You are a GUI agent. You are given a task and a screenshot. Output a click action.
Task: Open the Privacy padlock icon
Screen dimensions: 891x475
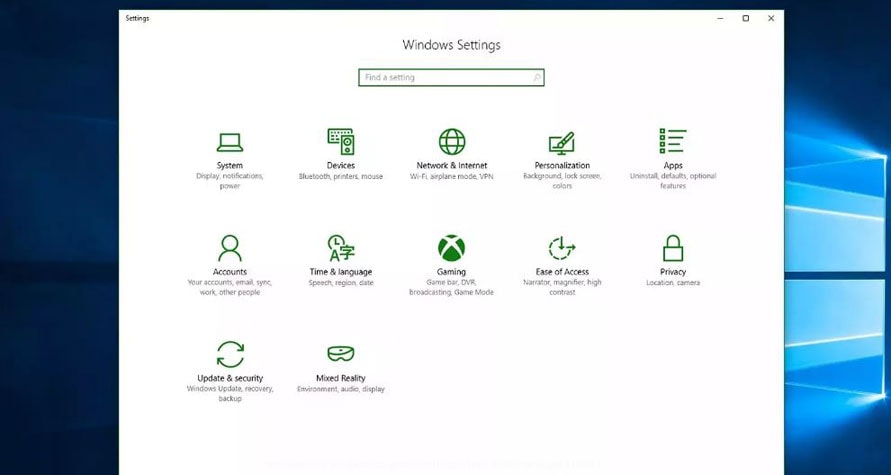pyautogui.click(x=673, y=248)
